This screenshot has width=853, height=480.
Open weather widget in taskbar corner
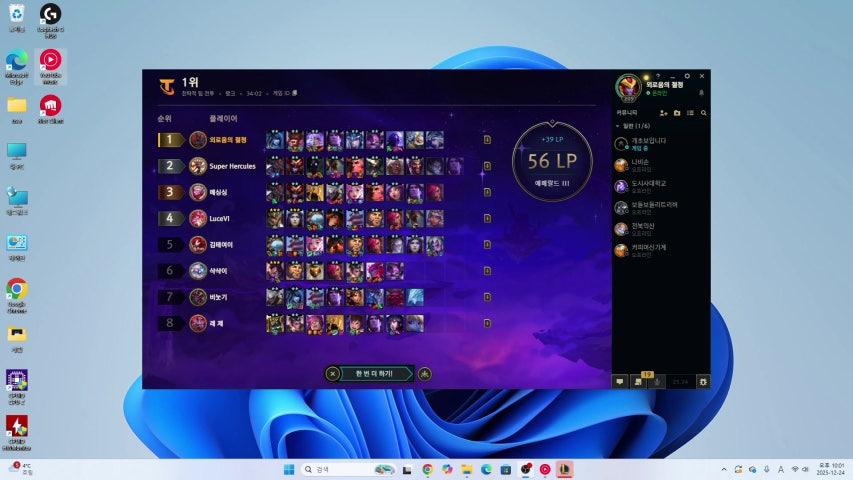tap(22, 469)
